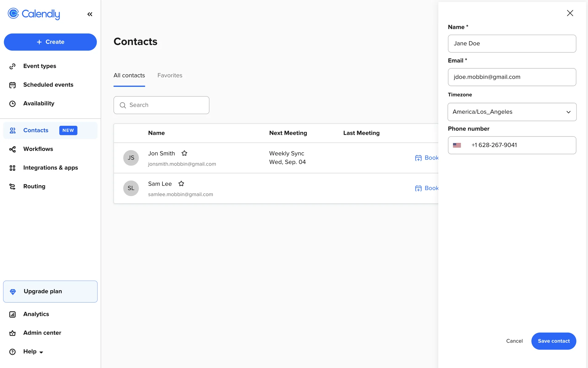Viewport: 588px width, 368px height.
Task: Open Admin center crown icon
Action: point(13,333)
